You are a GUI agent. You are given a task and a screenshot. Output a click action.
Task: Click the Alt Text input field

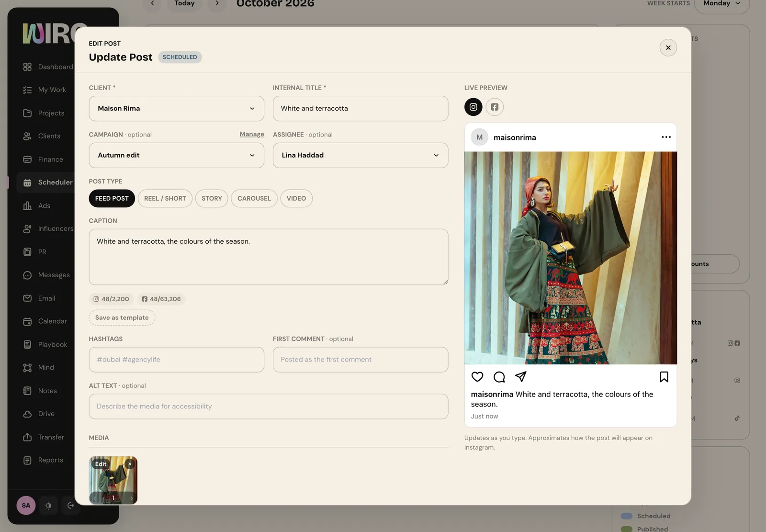tap(269, 407)
